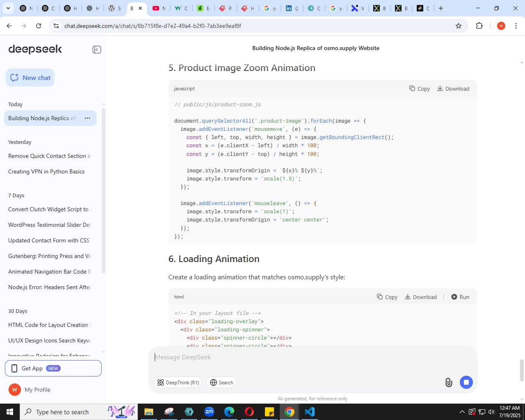Click the sidebar chat list scrollbar
Screen dimensions: 525x420
[103, 190]
